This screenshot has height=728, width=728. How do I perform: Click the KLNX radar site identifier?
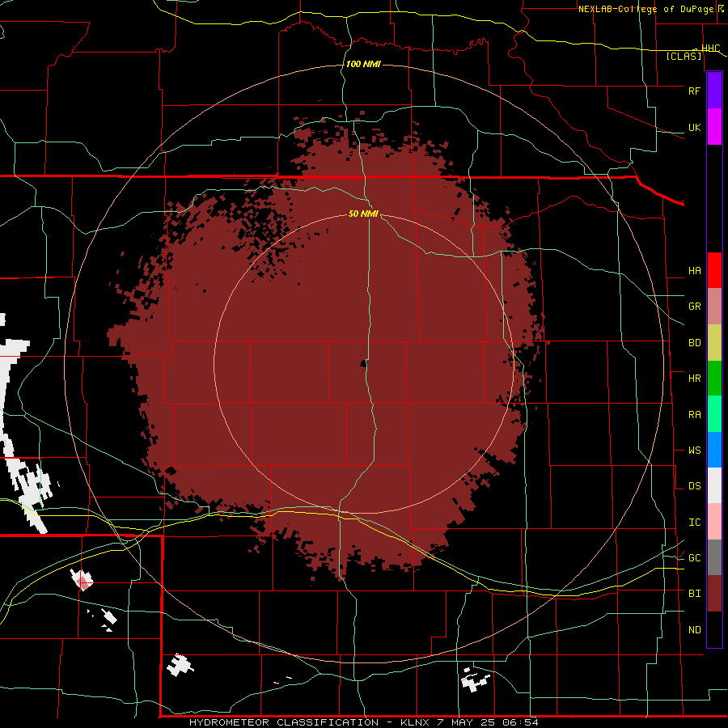click(415, 722)
